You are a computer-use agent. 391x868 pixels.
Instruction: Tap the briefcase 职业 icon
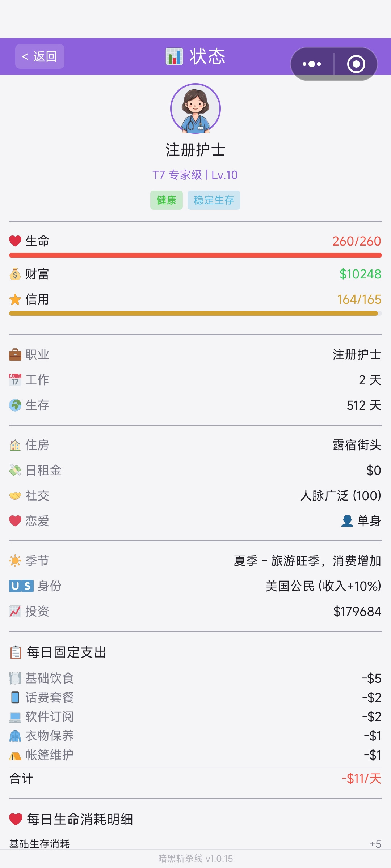pyautogui.click(x=15, y=355)
